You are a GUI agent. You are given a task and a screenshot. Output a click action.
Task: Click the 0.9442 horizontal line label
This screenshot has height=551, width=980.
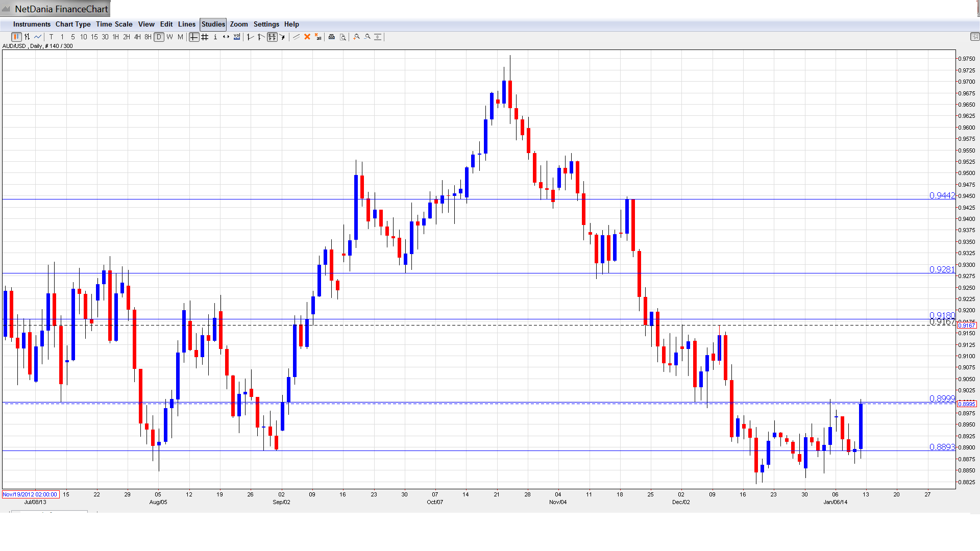(x=942, y=196)
